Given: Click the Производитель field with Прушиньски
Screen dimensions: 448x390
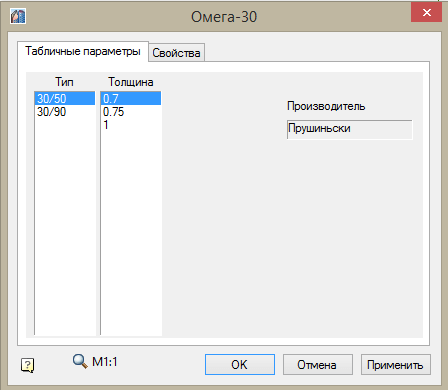Looking at the screenshot, I should (349, 129).
